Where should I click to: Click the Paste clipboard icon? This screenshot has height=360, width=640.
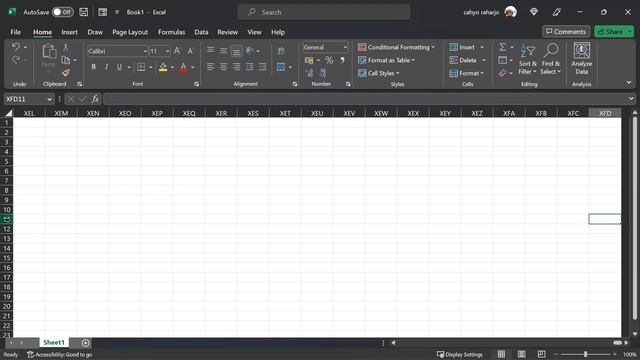click(x=49, y=52)
